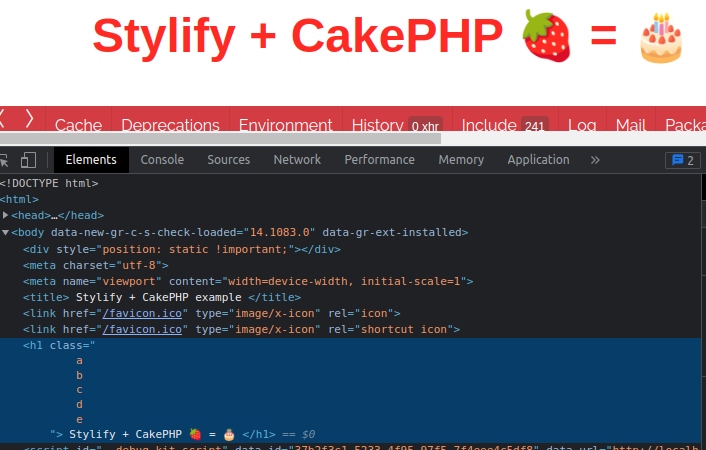Show more DevTools tabs chevron

[595, 160]
